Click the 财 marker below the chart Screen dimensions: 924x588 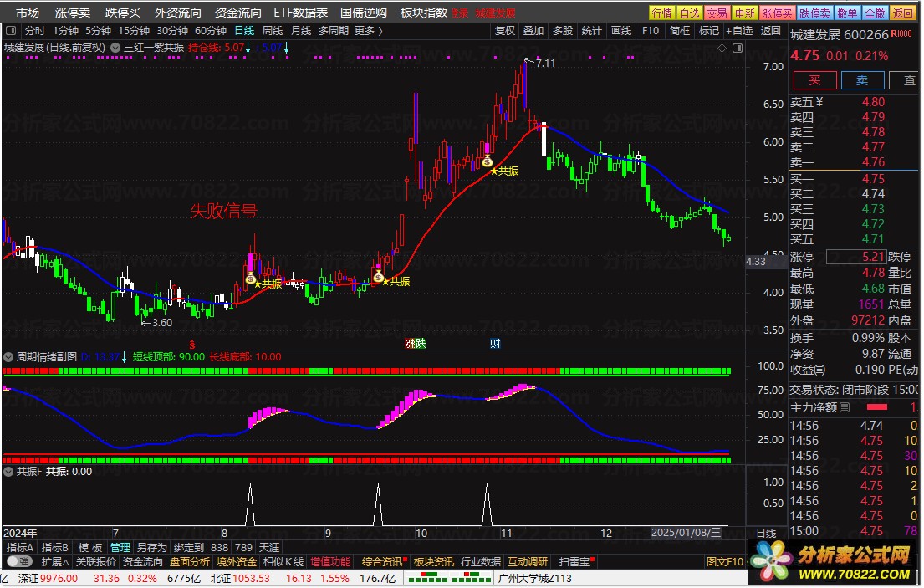point(495,344)
